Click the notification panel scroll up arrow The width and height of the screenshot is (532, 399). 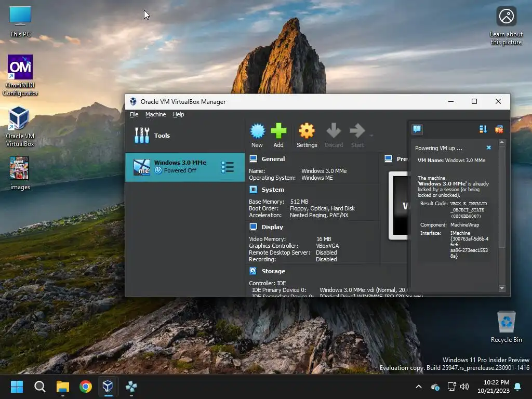coord(502,142)
